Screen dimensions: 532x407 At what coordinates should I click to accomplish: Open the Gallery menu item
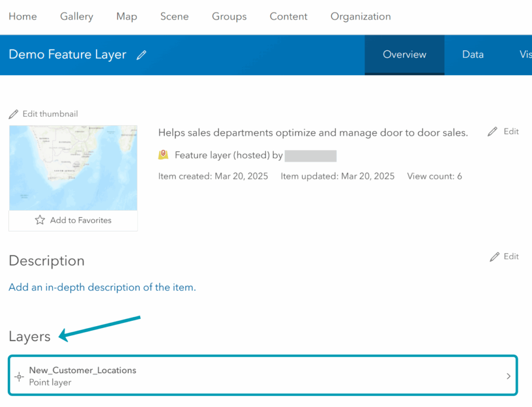77,16
